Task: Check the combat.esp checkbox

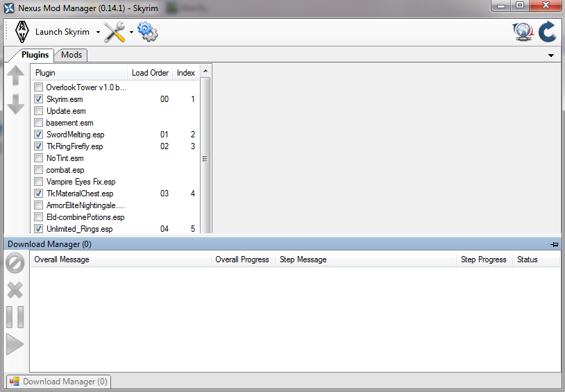Action: (x=39, y=170)
